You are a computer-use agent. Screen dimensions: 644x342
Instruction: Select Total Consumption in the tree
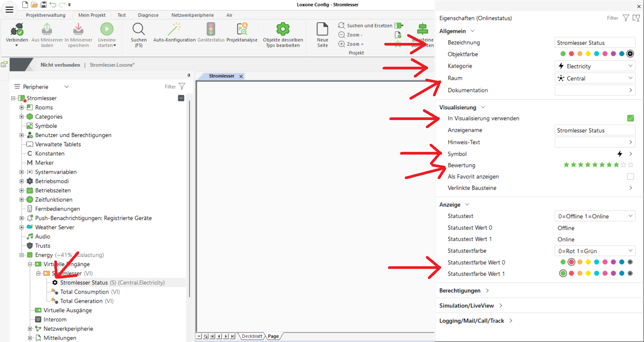pyautogui.click(x=85, y=292)
